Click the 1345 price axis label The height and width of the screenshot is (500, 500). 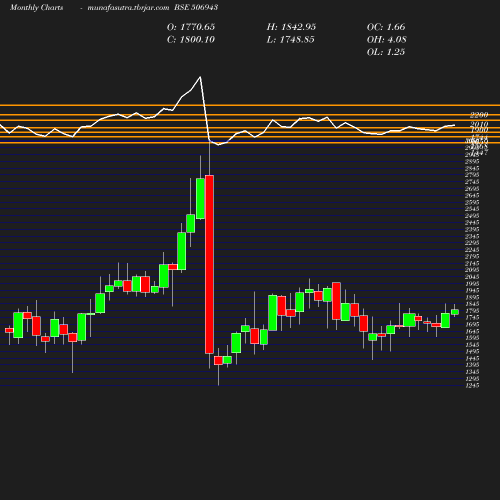click(472, 372)
